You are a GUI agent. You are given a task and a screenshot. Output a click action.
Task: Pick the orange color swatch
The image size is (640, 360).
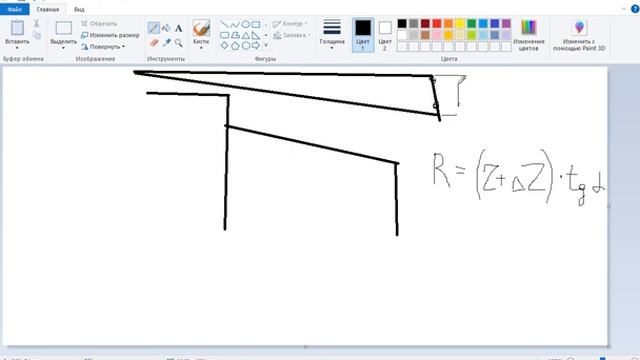[x=448, y=24]
